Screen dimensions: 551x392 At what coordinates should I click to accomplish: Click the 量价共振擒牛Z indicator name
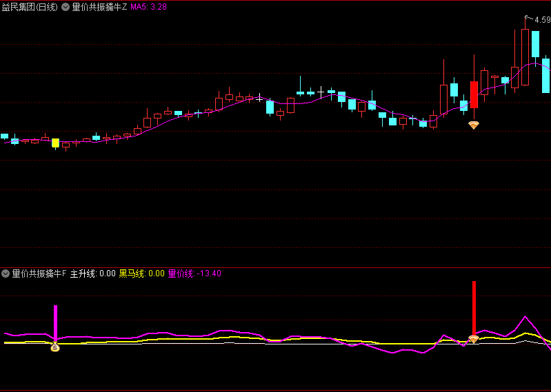click(99, 6)
